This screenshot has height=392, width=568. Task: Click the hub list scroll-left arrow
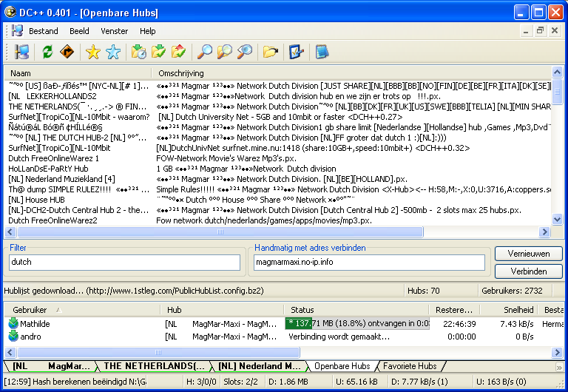click(10, 232)
